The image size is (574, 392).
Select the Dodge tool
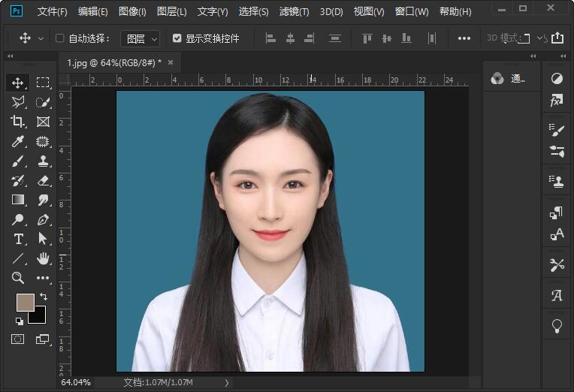point(17,219)
